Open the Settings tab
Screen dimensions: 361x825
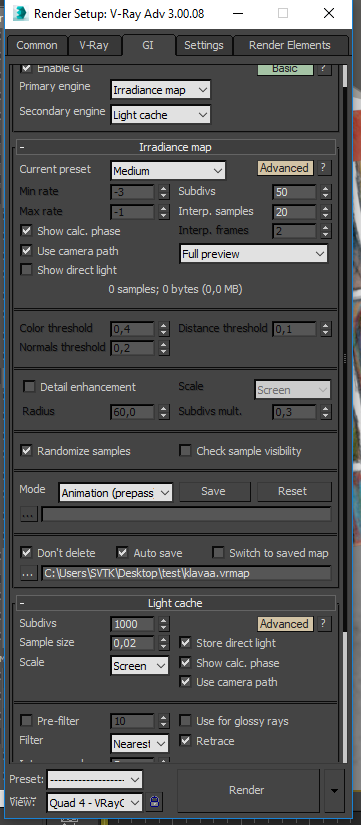pos(204,45)
